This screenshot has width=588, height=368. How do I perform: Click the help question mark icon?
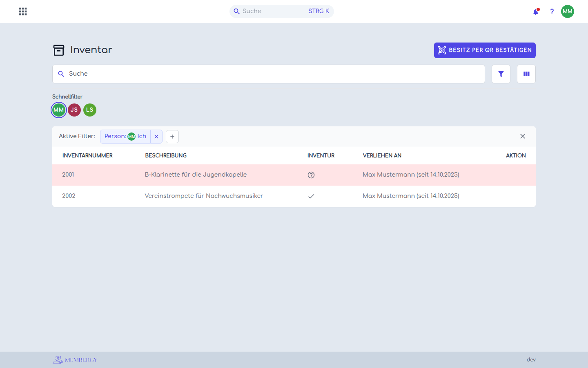[552, 11]
